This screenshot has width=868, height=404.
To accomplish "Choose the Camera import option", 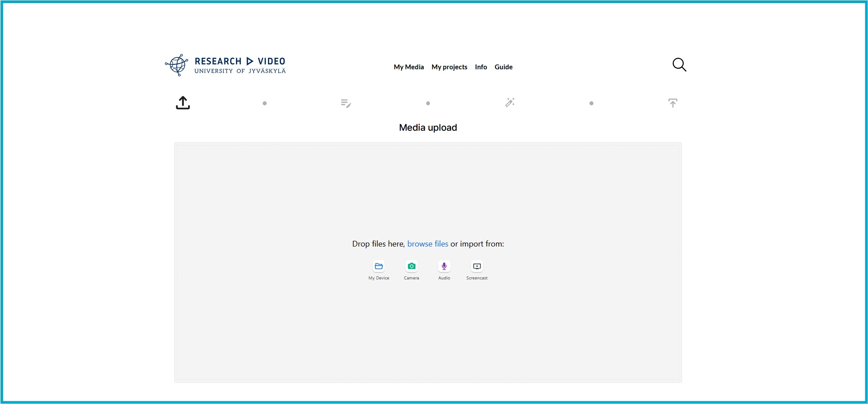I will click(x=411, y=267).
